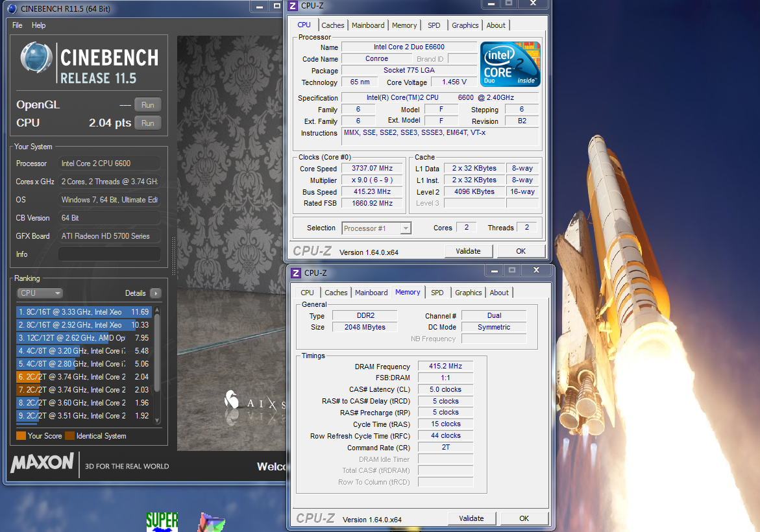Select ranking entry 5. 4C/8T @ 2.80 GHz

coord(84,364)
